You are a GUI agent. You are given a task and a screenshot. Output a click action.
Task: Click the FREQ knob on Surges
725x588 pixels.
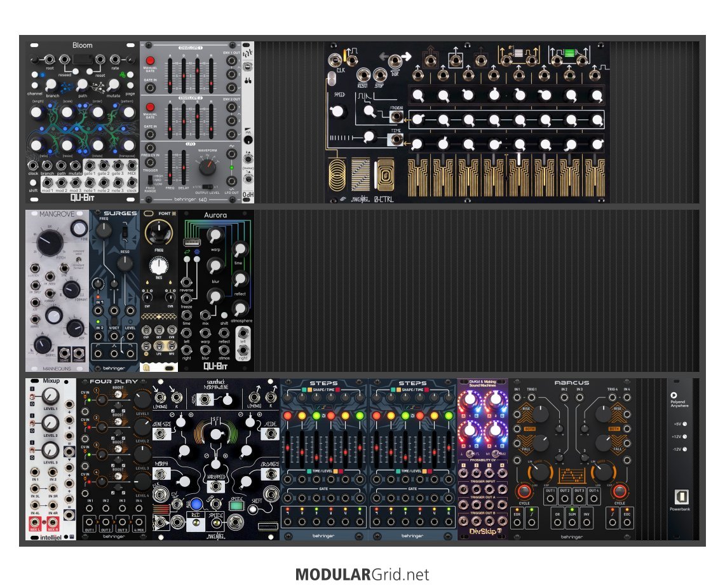[x=104, y=230]
